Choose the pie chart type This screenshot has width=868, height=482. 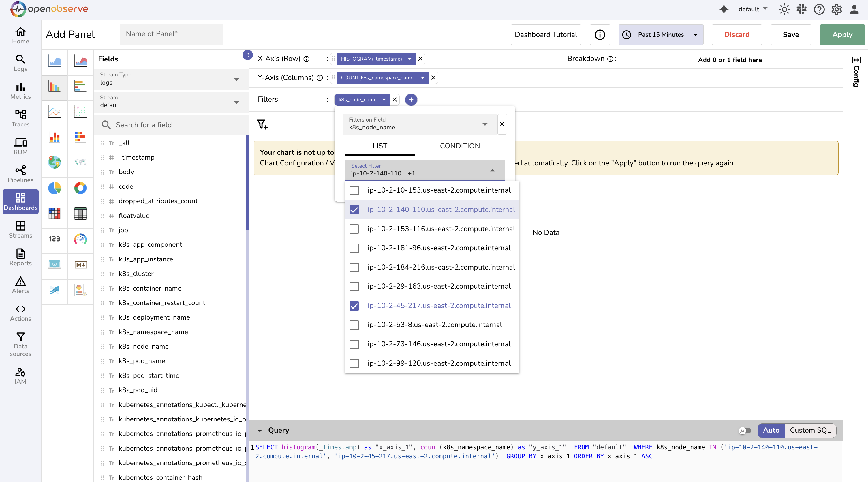coord(55,188)
